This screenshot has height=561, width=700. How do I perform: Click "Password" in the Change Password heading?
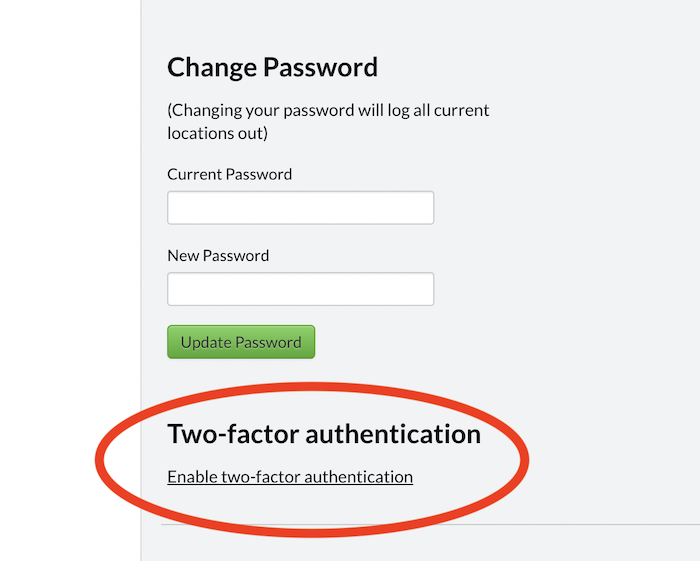click(x=320, y=67)
